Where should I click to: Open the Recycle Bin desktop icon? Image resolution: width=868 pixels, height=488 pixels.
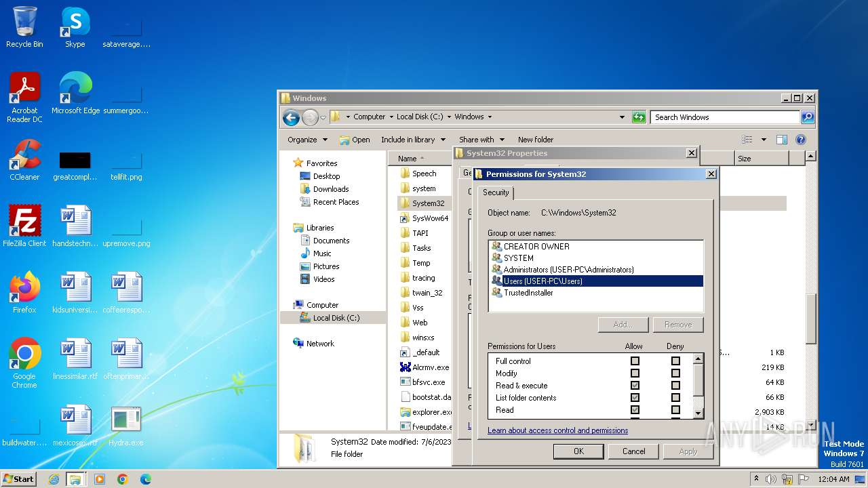24,27
